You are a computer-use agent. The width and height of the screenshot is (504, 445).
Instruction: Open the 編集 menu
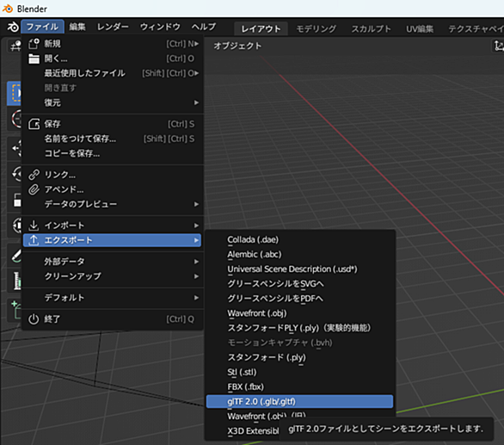[x=77, y=27]
